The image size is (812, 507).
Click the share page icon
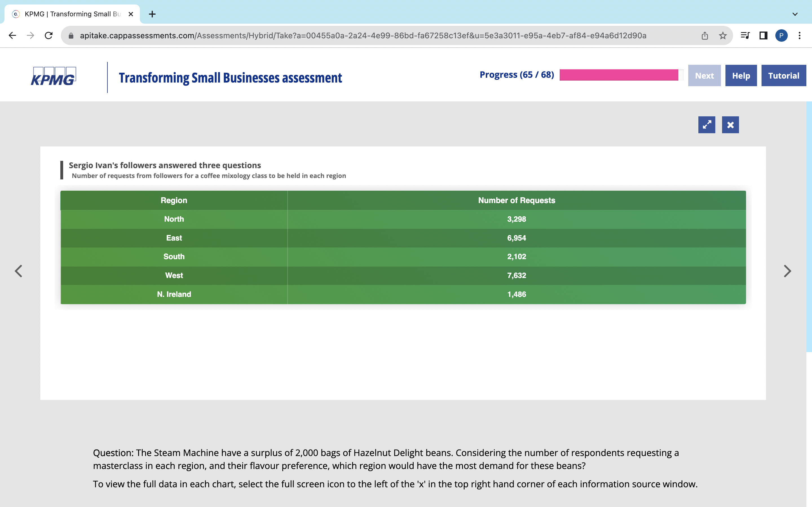coord(705,35)
